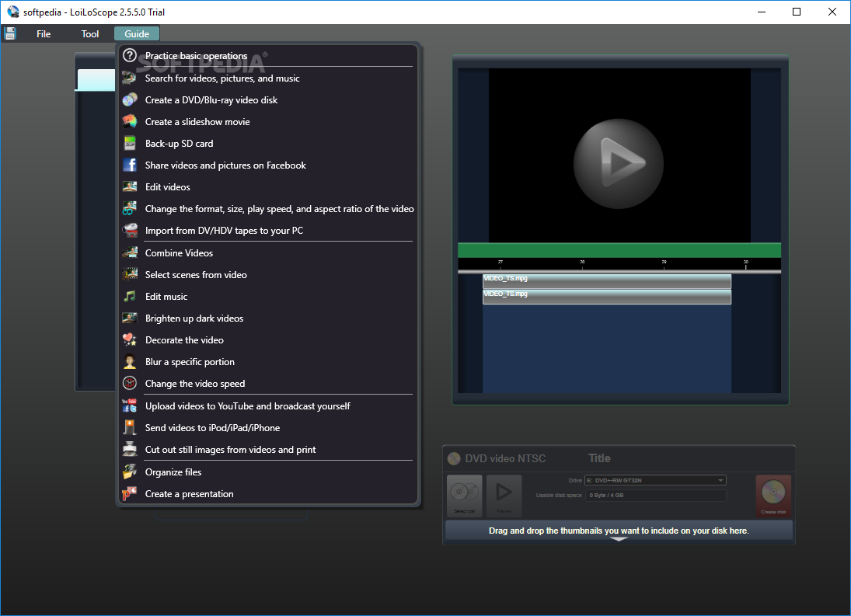Click the YouTube upload icon

pos(130,405)
